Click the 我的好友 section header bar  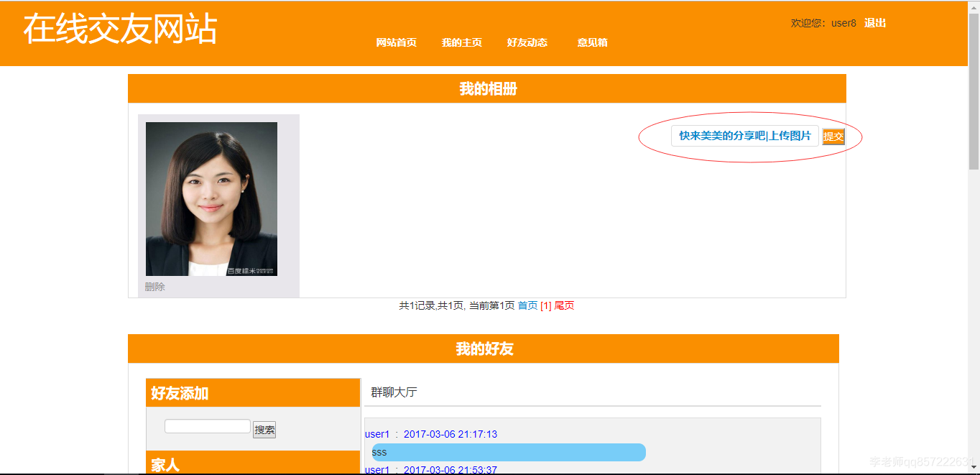pyautogui.click(x=484, y=348)
